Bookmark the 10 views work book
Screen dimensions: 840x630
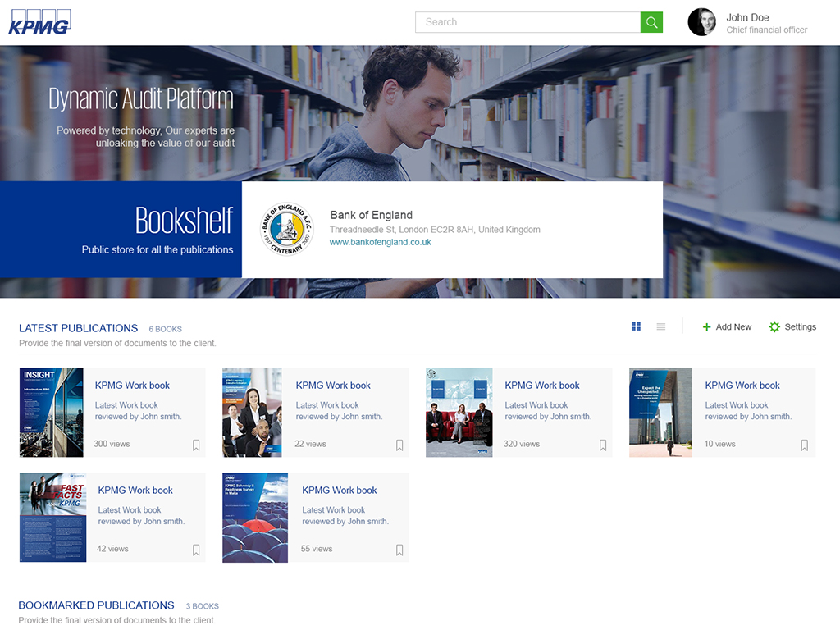pyautogui.click(x=805, y=445)
